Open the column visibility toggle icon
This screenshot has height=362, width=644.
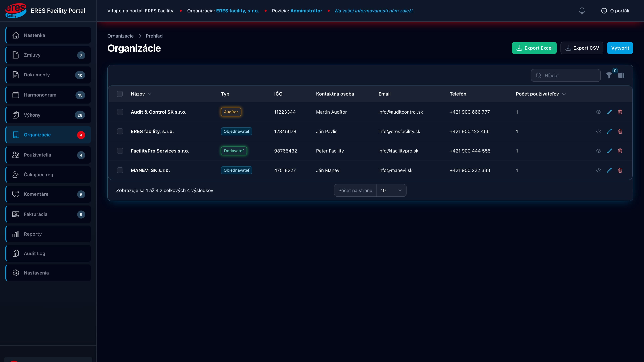click(621, 75)
